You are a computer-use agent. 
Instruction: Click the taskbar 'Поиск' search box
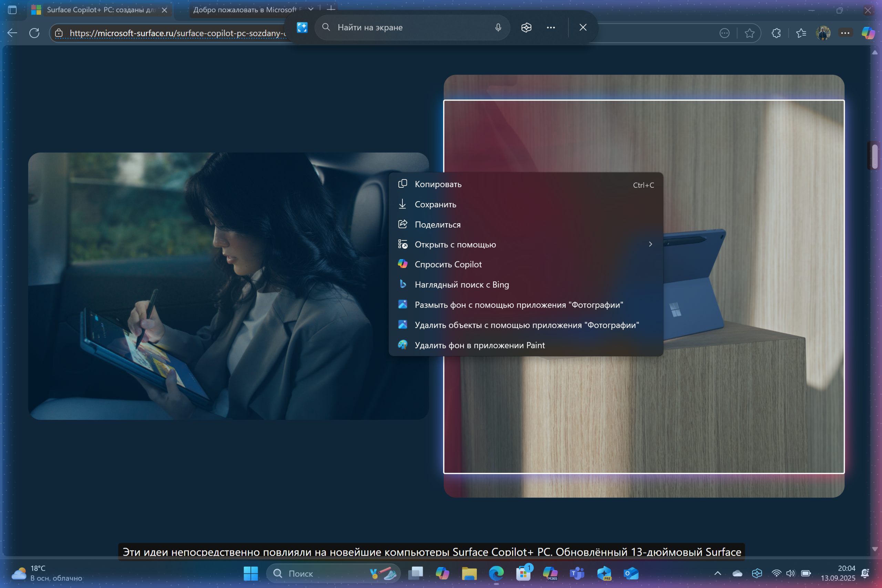[334, 574]
